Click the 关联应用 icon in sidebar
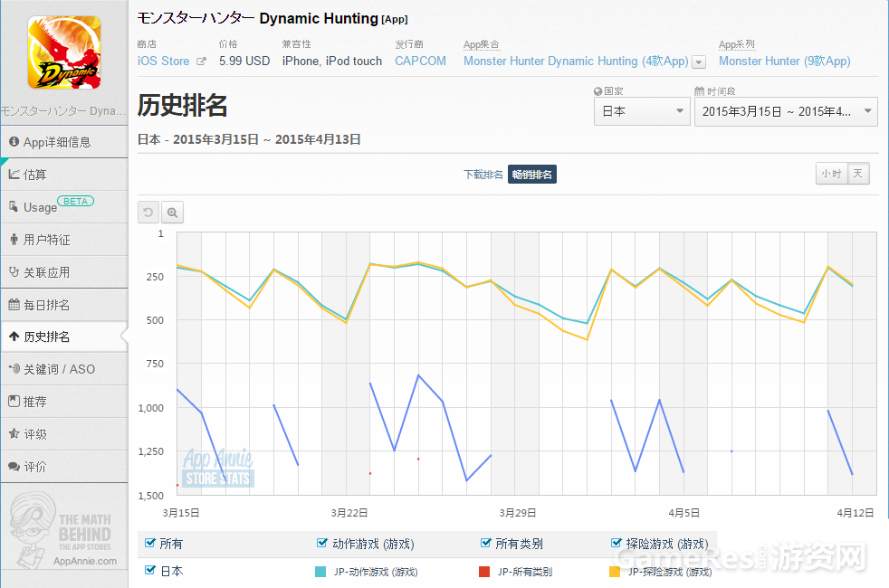Viewport: 889px width, 588px height. [14, 272]
